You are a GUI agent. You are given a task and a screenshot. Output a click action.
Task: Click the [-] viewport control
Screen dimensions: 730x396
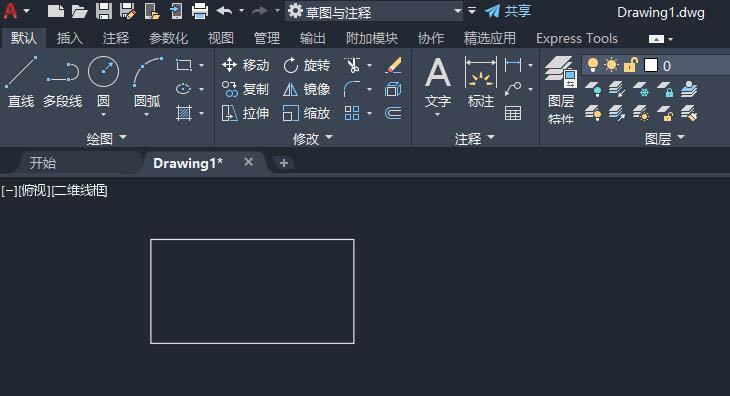click(9, 190)
